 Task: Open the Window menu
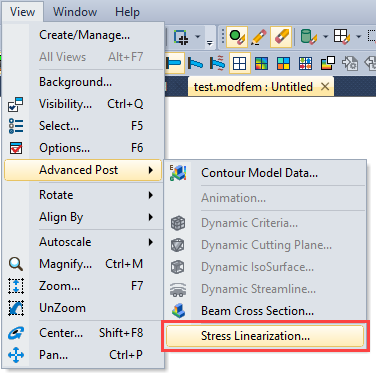[x=75, y=12]
